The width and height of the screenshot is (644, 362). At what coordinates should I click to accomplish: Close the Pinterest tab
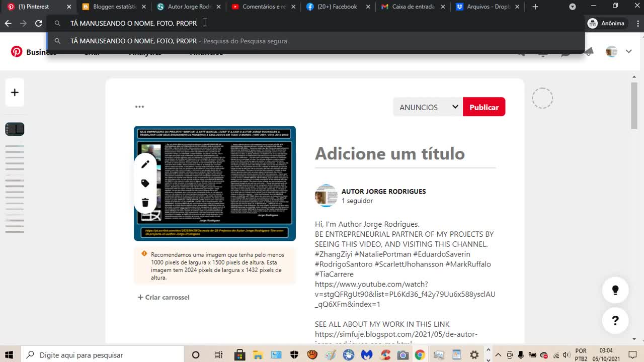pos(69,7)
